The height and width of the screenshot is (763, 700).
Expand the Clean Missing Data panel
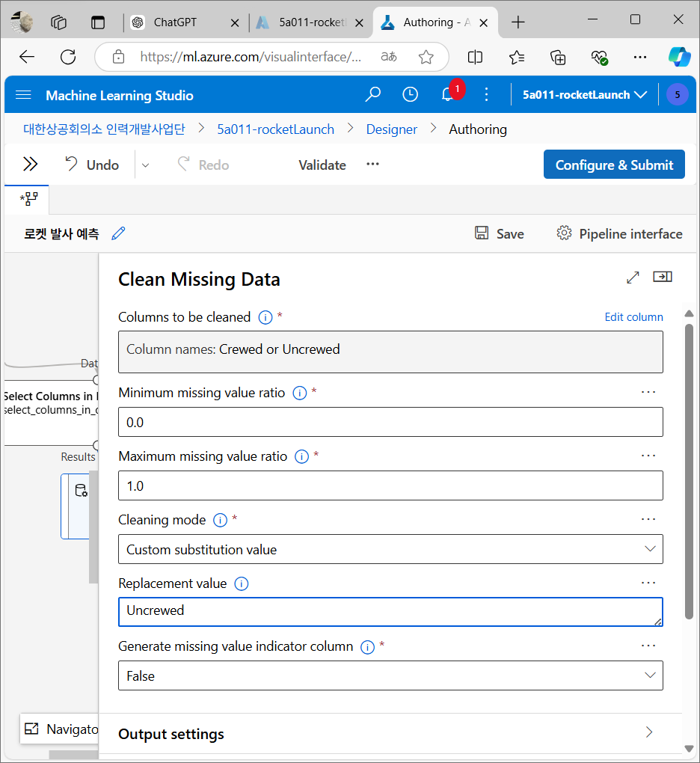point(633,278)
